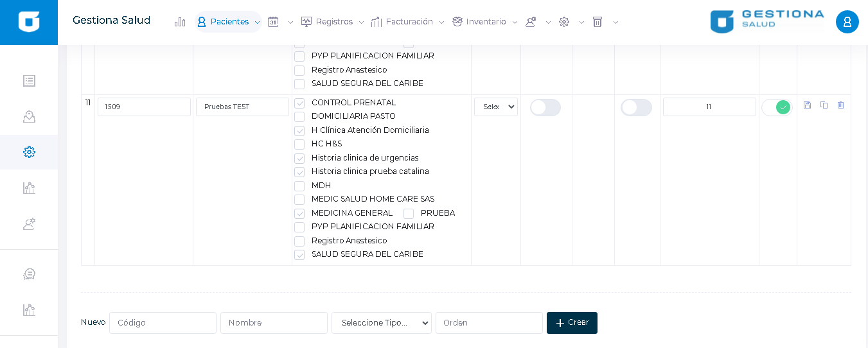Image resolution: width=868 pixels, height=348 pixels.
Task: Click the save icon in row 11
Action: tap(807, 105)
